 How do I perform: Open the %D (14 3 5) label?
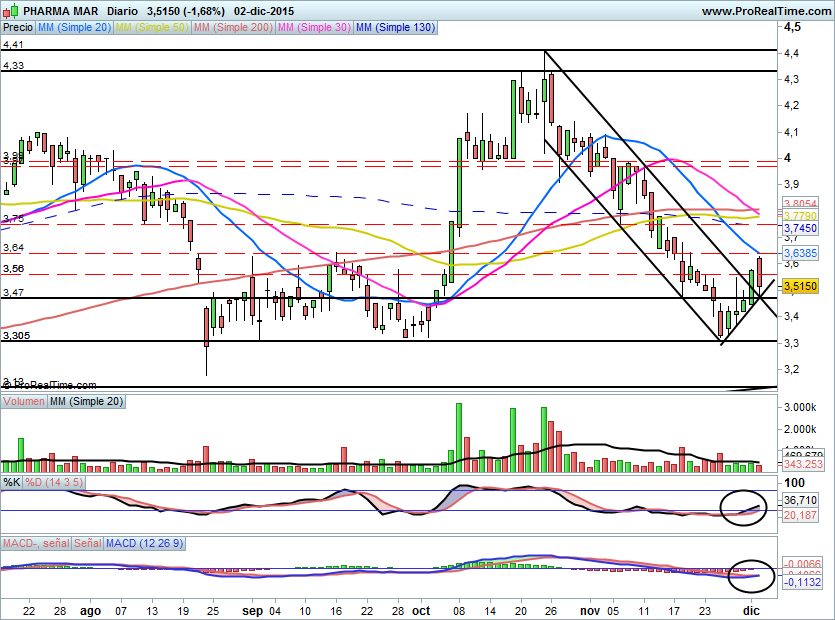pyautogui.click(x=54, y=483)
